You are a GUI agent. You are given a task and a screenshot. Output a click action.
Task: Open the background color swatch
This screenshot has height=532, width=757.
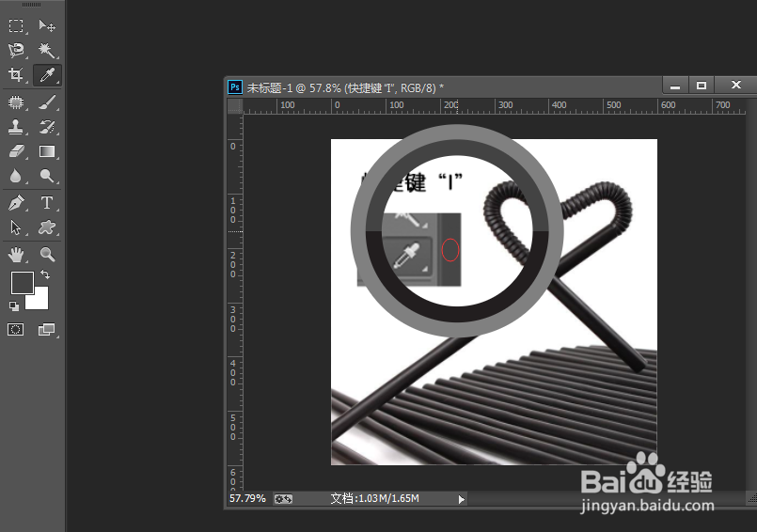click(40, 301)
